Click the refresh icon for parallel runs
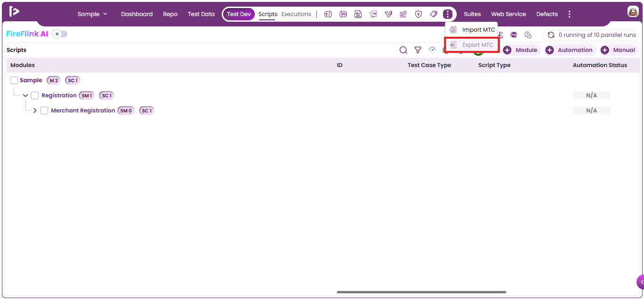Viewport: 644px width, 299px height. tap(551, 35)
